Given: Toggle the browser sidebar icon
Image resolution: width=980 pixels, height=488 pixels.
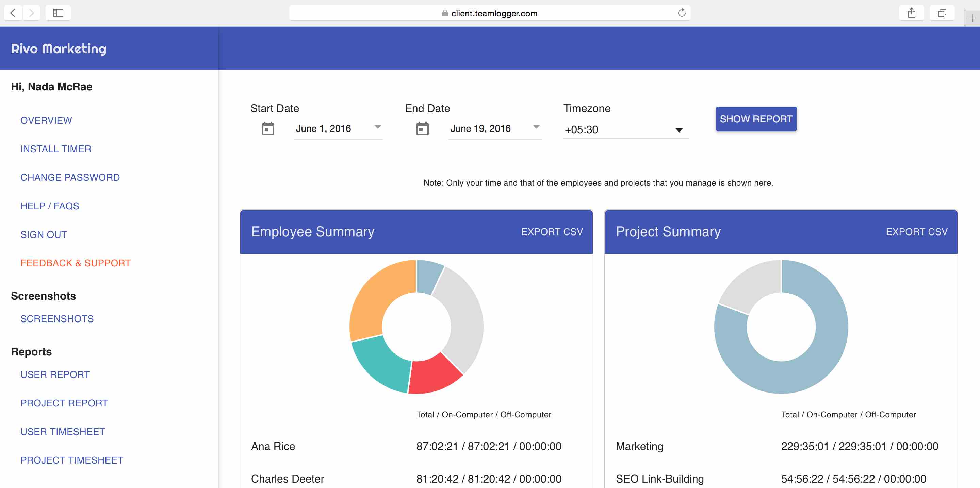Looking at the screenshot, I should click(58, 13).
